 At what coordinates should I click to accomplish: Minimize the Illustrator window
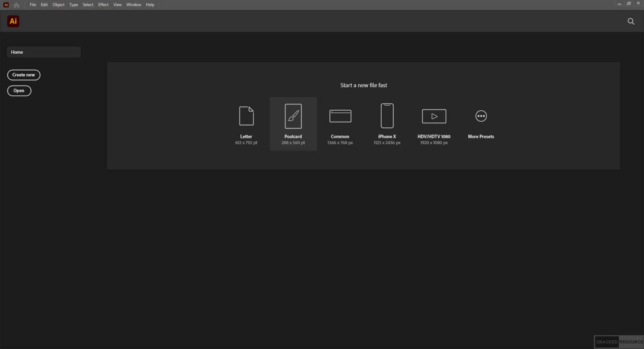point(619,4)
